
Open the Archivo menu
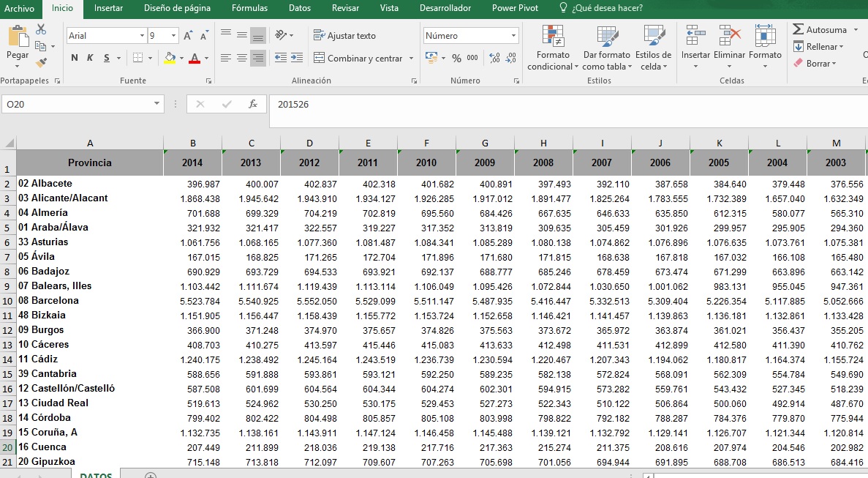(20, 8)
